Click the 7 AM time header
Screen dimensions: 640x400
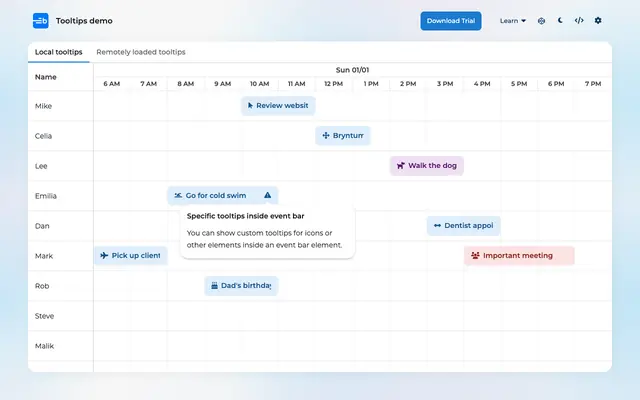[x=149, y=84]
